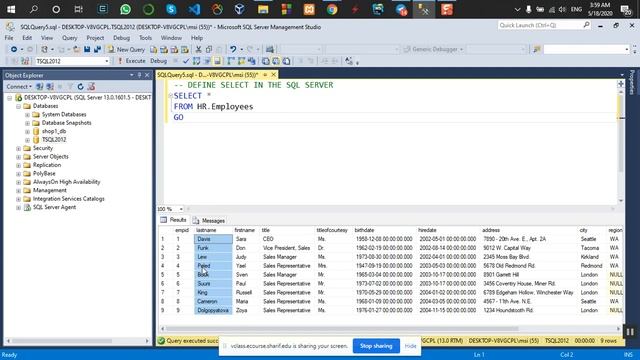Screen dimensions: 640x360
Task: Select the Management folder
Action: (49, 191)
